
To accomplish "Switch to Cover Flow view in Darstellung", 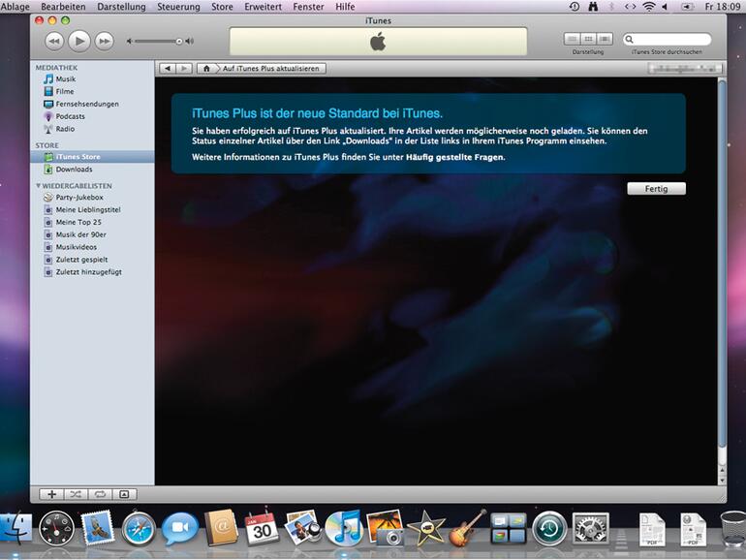I will 605,39.
